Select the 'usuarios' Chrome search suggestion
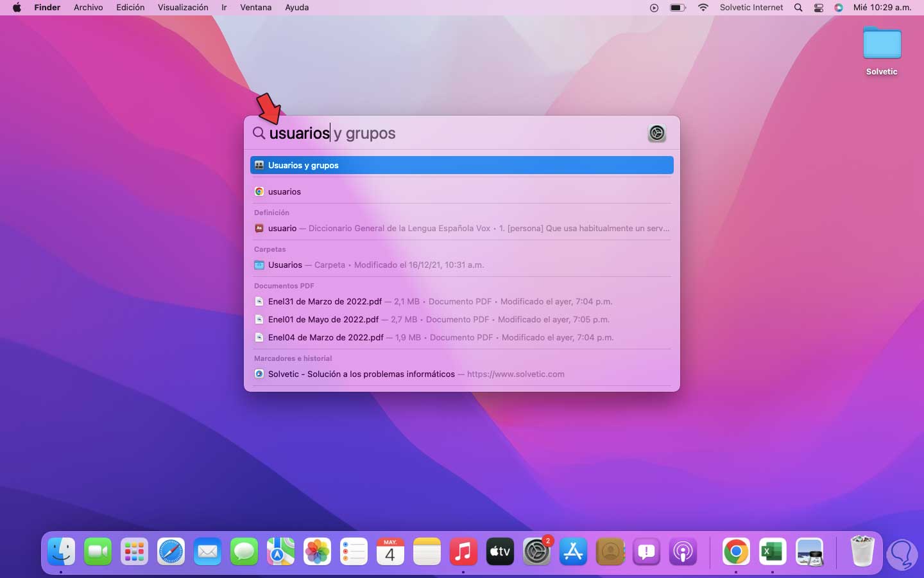 (462, 191)
